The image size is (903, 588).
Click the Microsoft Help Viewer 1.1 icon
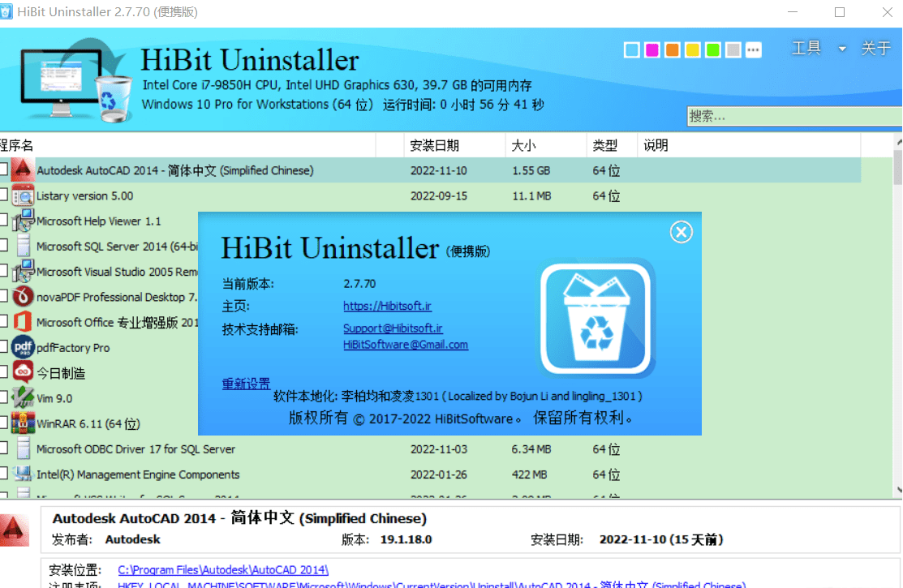(23, 221)
